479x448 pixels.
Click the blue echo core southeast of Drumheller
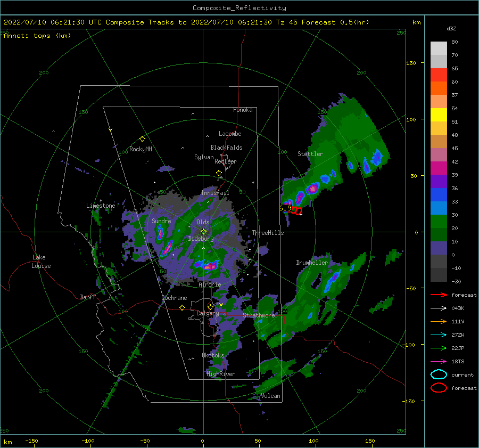[x=333, y=281]
